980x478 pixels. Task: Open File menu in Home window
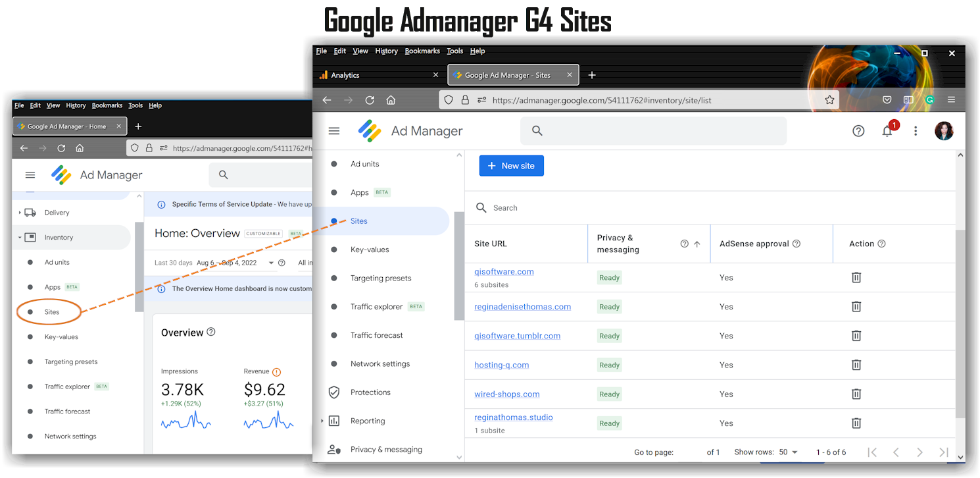pyautogui.click(x=19, y=105)
